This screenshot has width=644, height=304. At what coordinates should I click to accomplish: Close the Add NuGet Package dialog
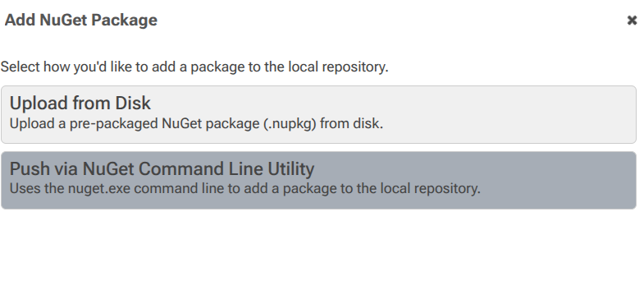(632, 21)
